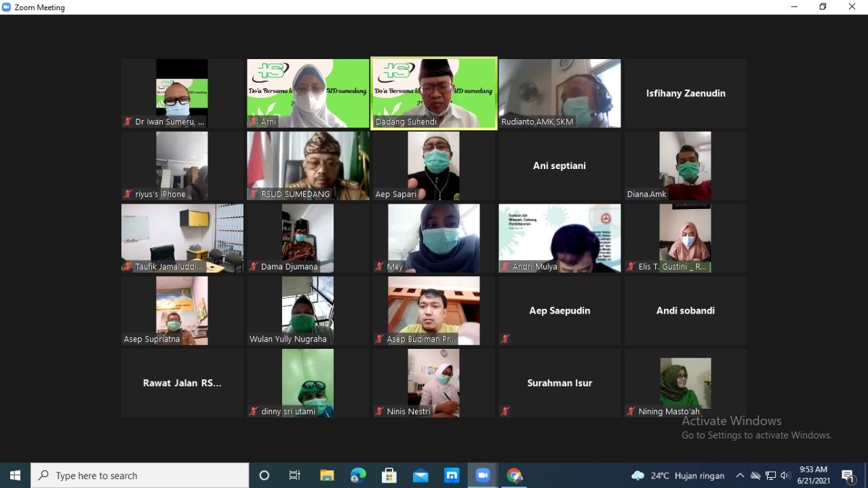Click the Zoom Meeting title bar icon
The image size is (868, 488).
point(7,7)
